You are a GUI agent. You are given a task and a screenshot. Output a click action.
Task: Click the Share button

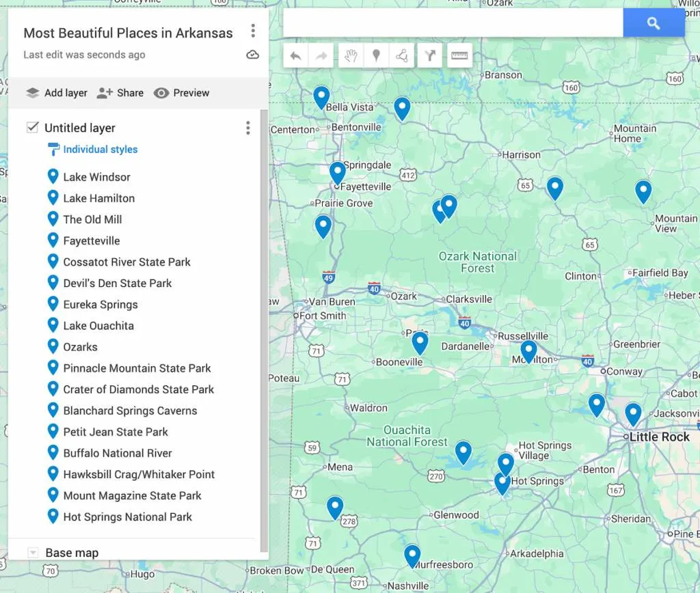point(120,93)
